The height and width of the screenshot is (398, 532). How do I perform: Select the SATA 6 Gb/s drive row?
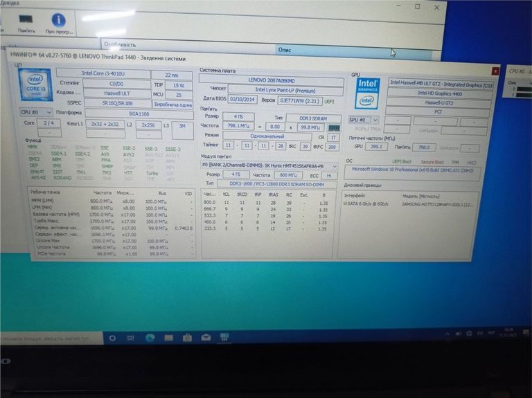pos(408,204)
